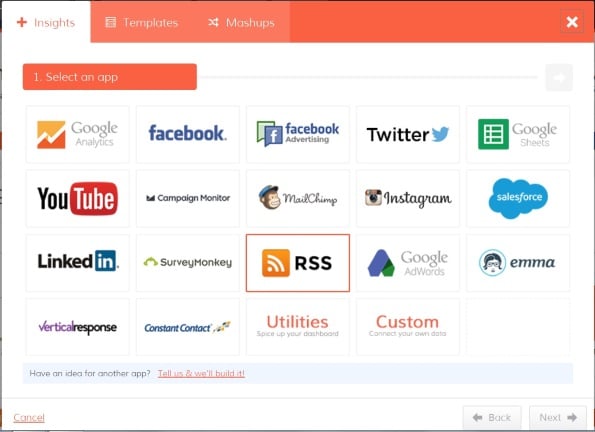
Task: Pick the facebook Advertising app tile
Action: [x=298, y=134]
